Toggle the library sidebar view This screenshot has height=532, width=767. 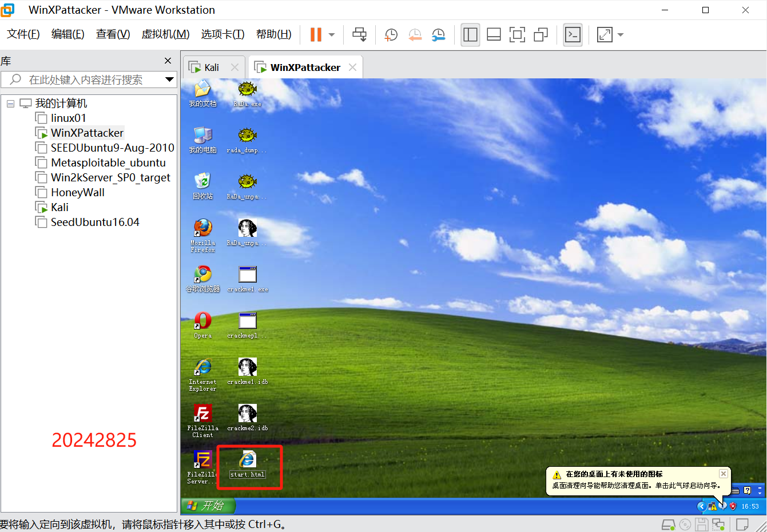[x=470, y=35]
